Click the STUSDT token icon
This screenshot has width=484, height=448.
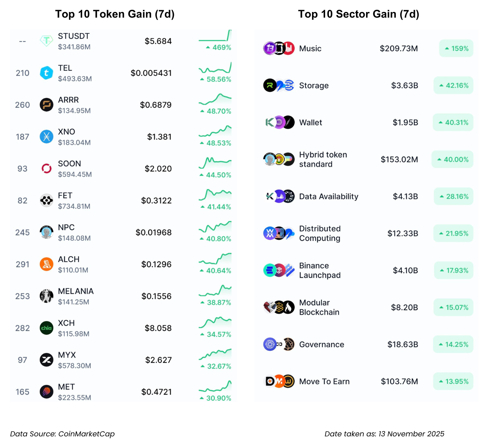tap(47, 41)
